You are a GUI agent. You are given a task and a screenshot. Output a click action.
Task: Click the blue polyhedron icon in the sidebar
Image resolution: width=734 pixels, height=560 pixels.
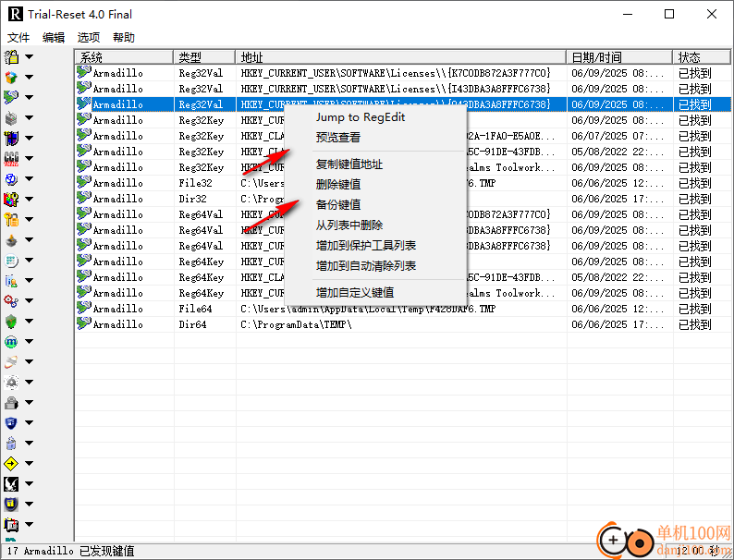click(x=11, y=178)
